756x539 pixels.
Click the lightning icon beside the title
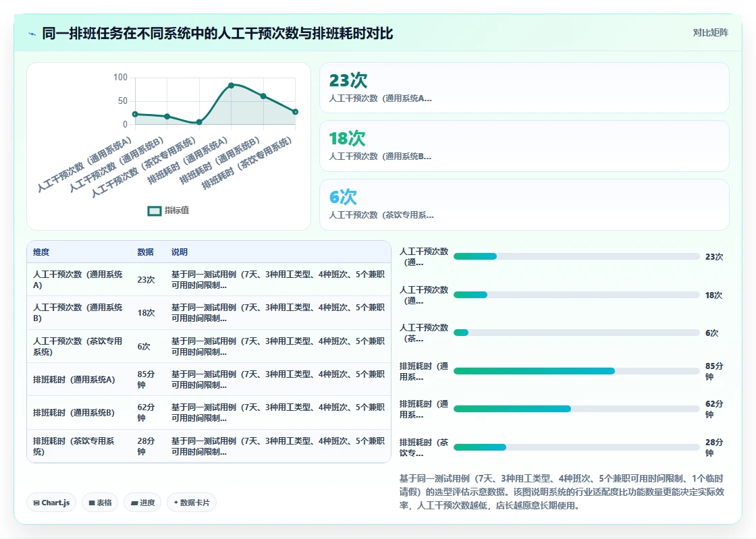pyautogui.click(x=32, y=34)
